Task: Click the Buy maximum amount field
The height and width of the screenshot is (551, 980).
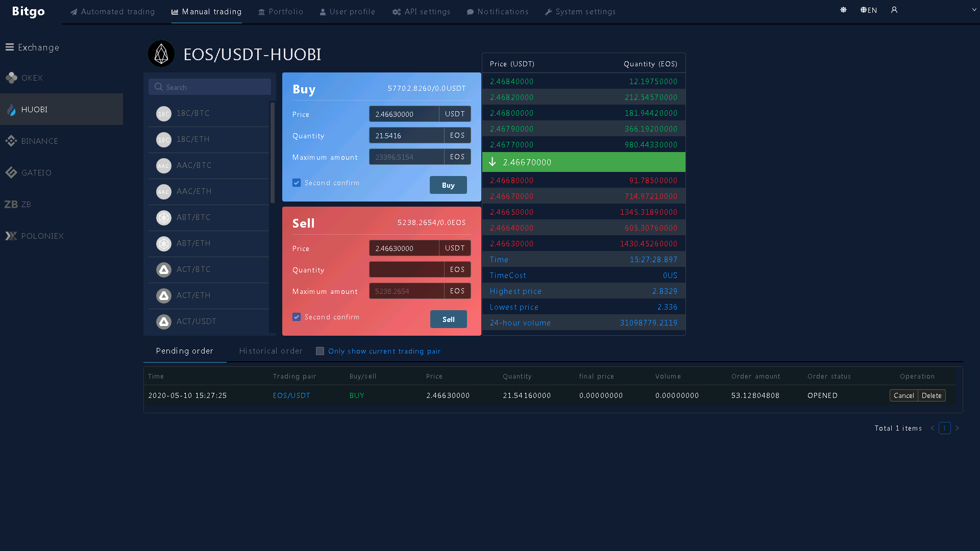Action: pos(406,157)
